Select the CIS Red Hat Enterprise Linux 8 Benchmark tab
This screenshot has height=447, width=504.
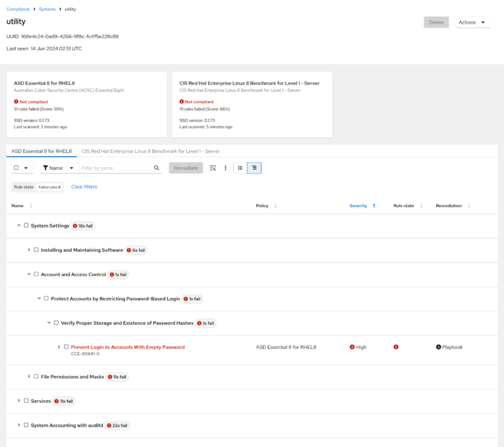coord(151,151)
